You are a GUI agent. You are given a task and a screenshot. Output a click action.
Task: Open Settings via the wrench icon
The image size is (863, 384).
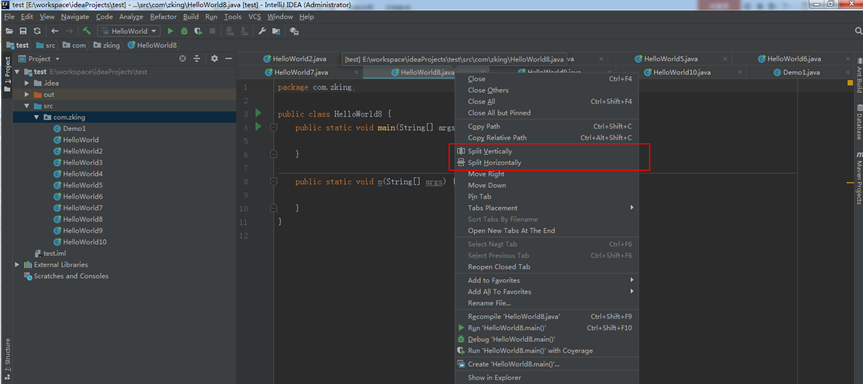pyautogui.click(x=262, y=31)
